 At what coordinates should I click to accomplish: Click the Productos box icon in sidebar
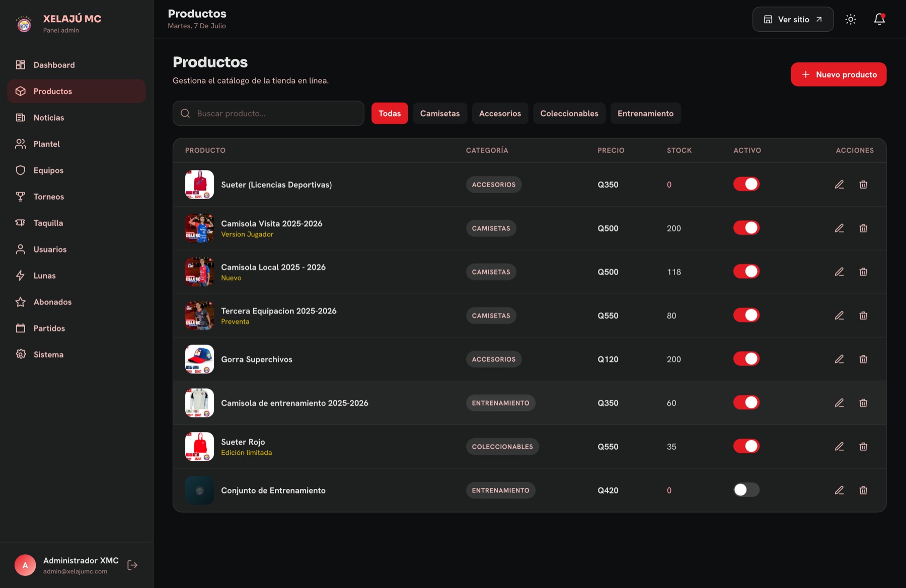pos(21,91)
